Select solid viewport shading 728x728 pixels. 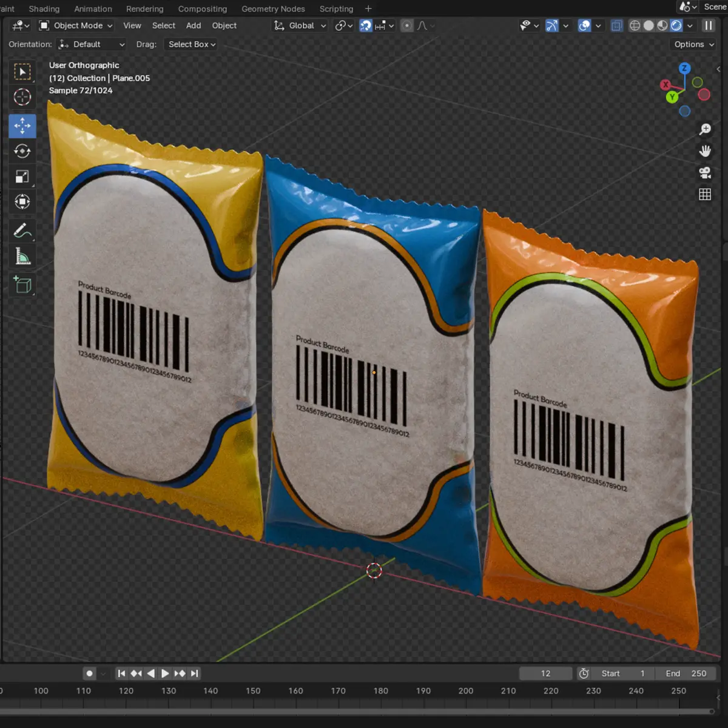(649, 25)
